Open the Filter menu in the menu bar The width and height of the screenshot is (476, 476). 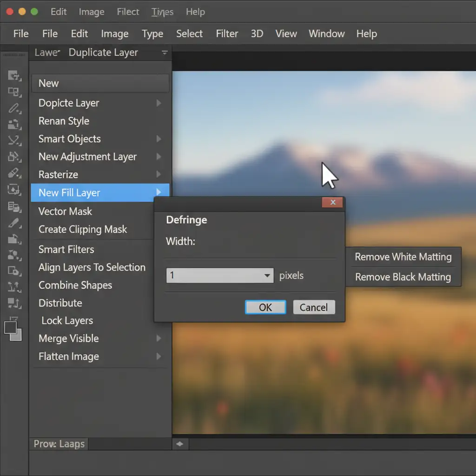tap(227, 34)
